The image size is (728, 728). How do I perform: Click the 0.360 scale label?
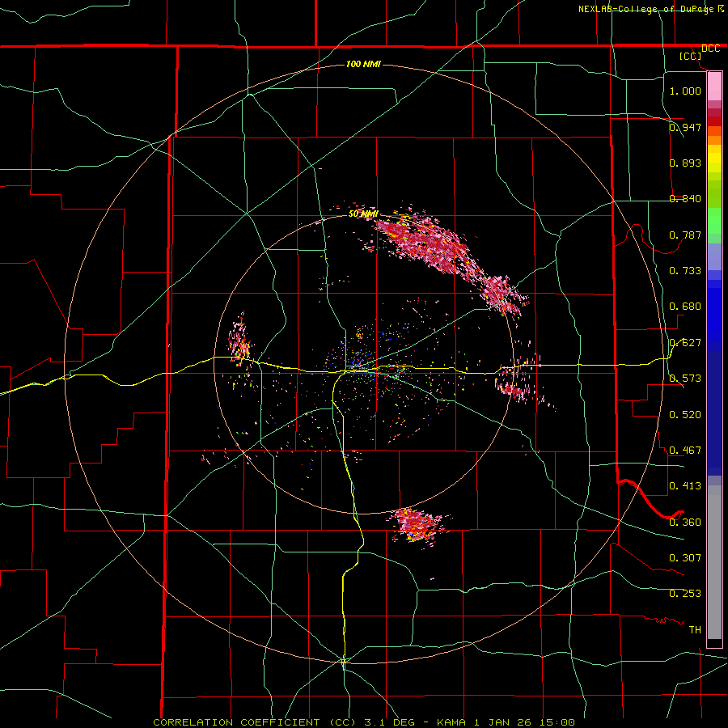pos(685,522)
